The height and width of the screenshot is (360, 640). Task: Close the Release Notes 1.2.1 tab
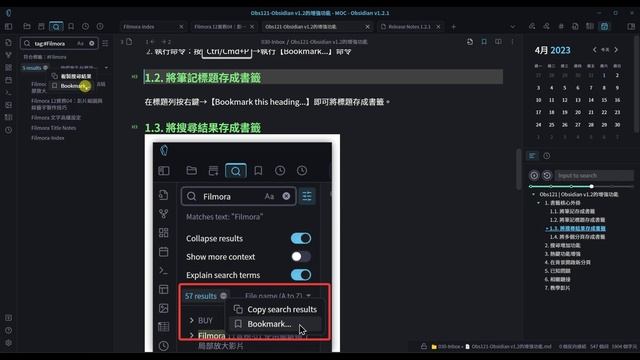pyautogui.click(x=438, y=27)
